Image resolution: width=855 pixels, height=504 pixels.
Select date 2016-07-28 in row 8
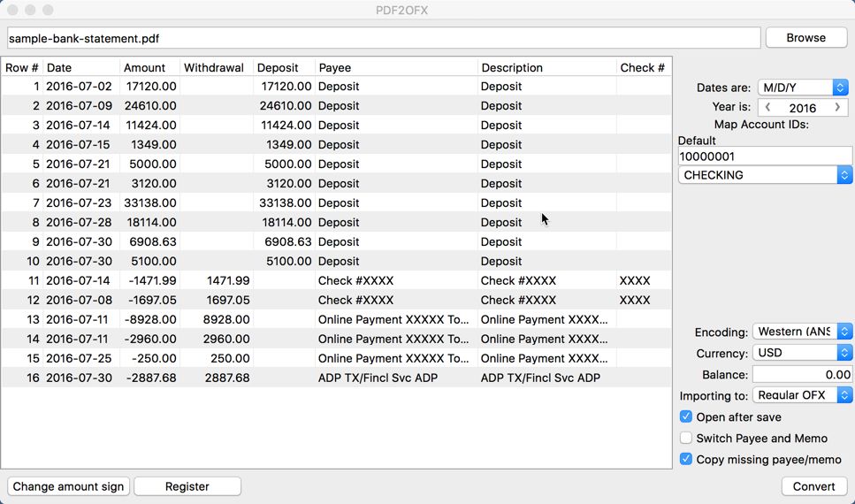[x=79, y=222]
